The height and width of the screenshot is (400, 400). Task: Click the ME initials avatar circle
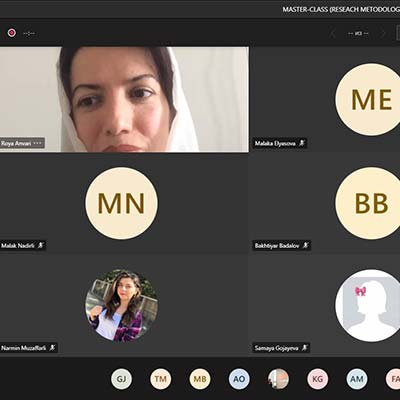coord(368,99)
